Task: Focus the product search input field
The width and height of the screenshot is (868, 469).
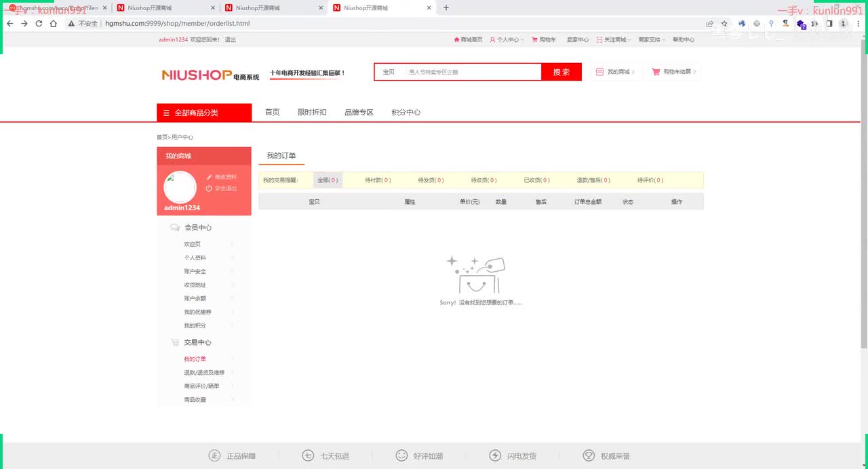Action: [473, 72]
